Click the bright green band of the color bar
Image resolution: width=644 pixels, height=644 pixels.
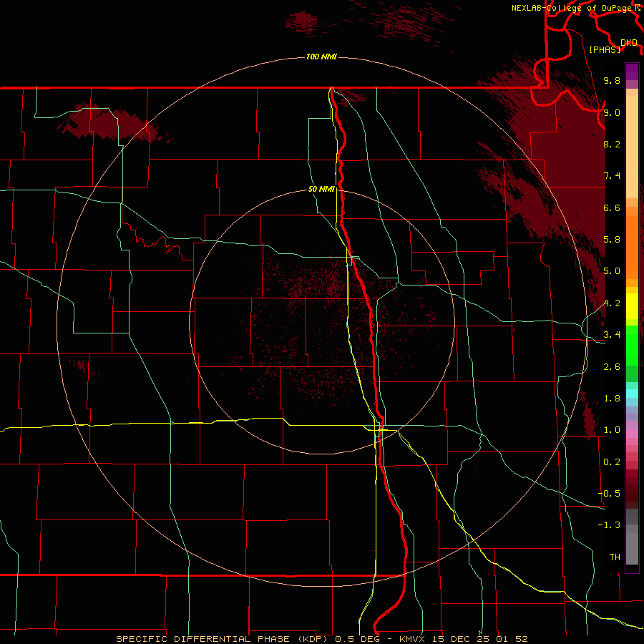632,345
